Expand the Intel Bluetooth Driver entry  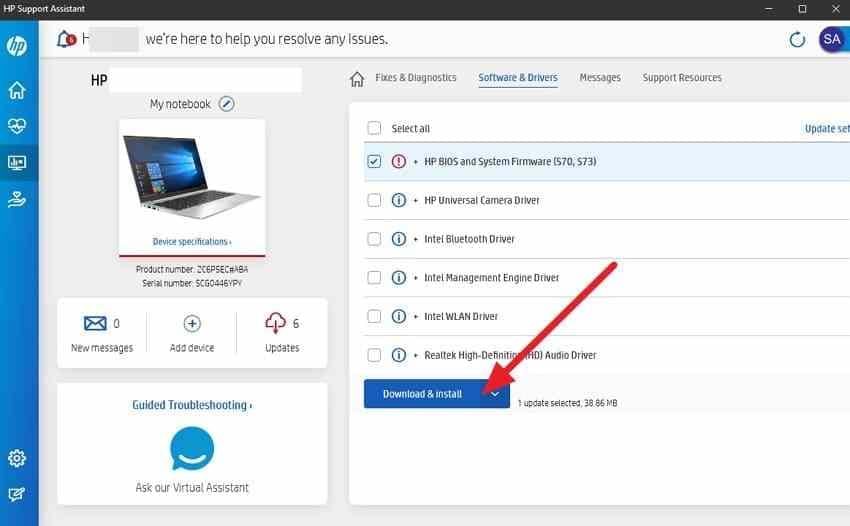pyautogui.click(x=416, y=239)
